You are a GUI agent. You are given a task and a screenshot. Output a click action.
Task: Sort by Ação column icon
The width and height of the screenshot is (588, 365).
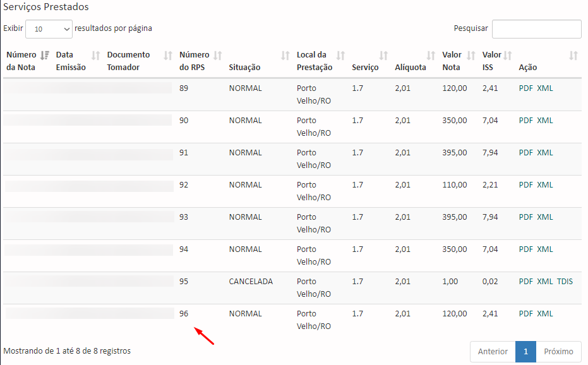pos(573,56)
